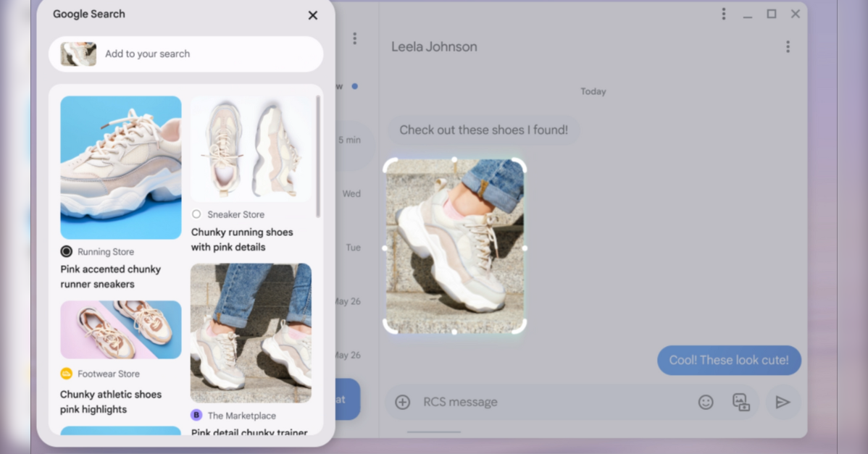Image resolution: width=868 pixels, height=454 pixels.
Task: Open Chunky running shoes with pink details link
Action: [242, 240]
